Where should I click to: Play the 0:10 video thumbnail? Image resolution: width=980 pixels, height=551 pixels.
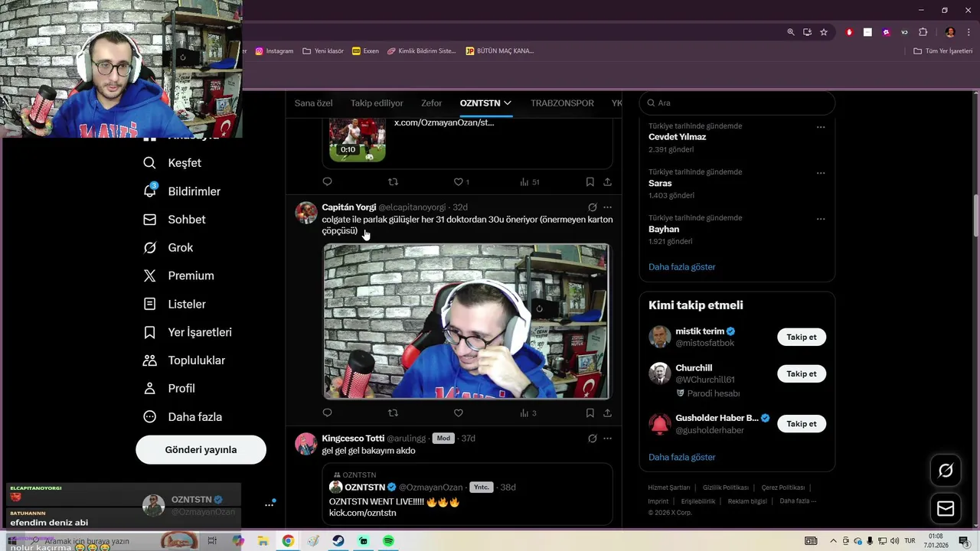[358, 139]
